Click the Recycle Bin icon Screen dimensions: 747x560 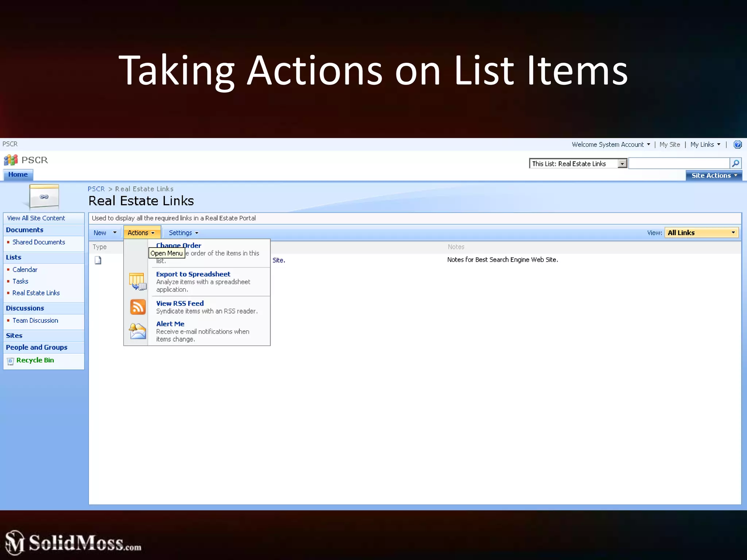coord(11,361)
